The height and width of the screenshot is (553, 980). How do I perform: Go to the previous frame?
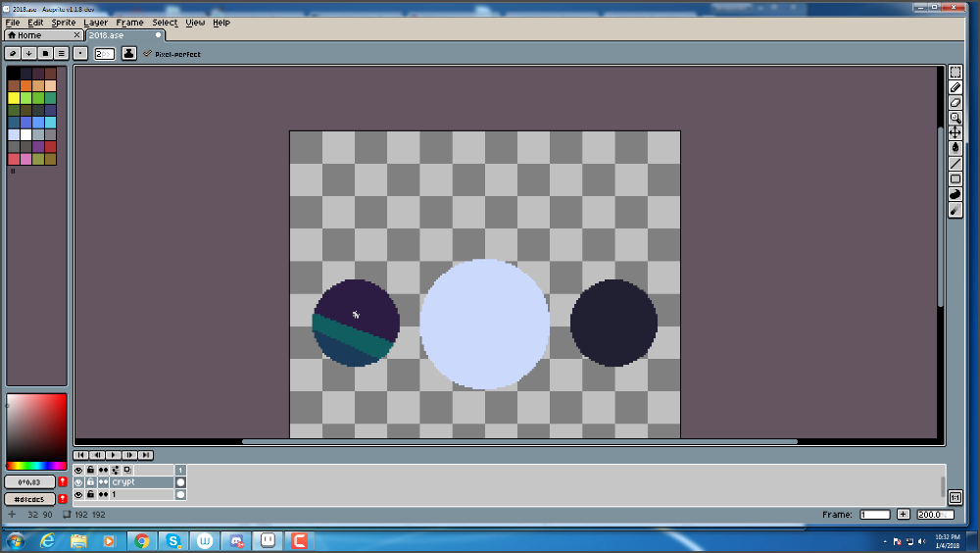click(x=97, y=455)
